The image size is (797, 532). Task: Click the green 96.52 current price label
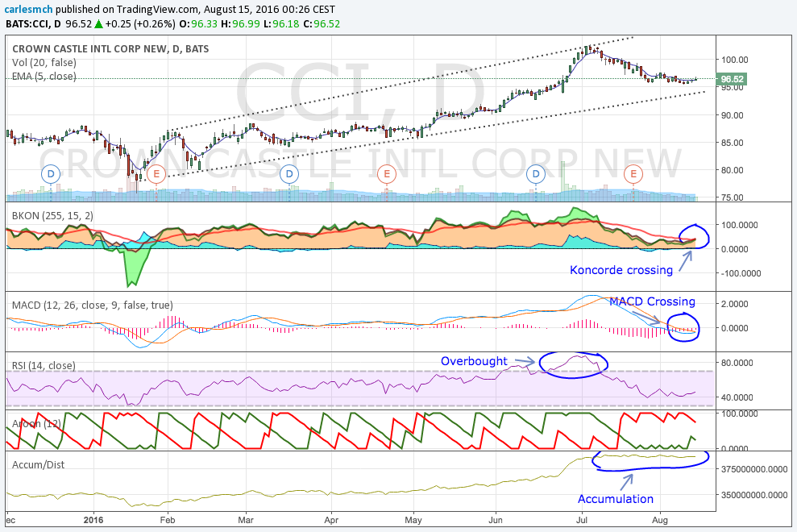[732, 79]
